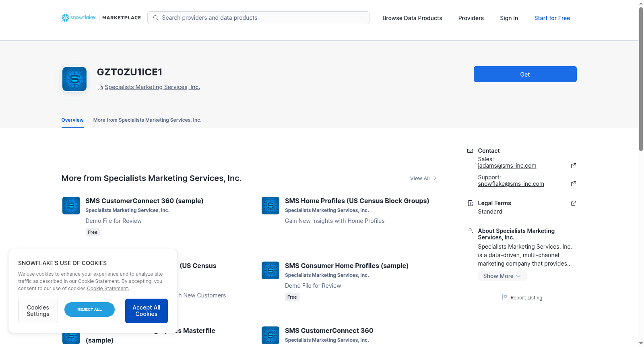The height and width of the screenshot is (347, 644).
Task: Click Accept All Cookies button
Action: click(x=147, y=311)
